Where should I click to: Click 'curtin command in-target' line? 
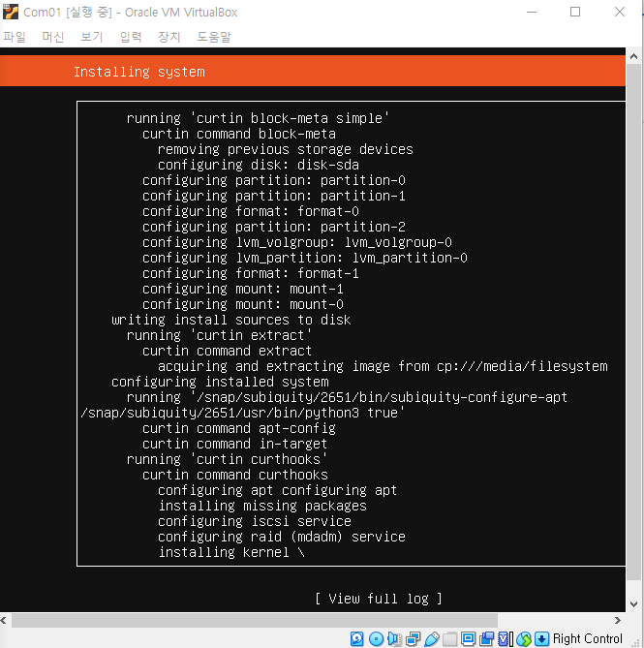(234, 444)
